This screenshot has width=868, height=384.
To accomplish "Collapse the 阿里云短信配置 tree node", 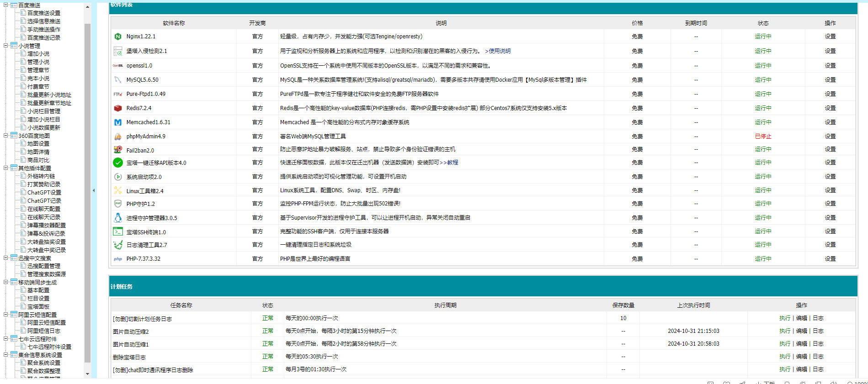I will (x=6, y=315).
